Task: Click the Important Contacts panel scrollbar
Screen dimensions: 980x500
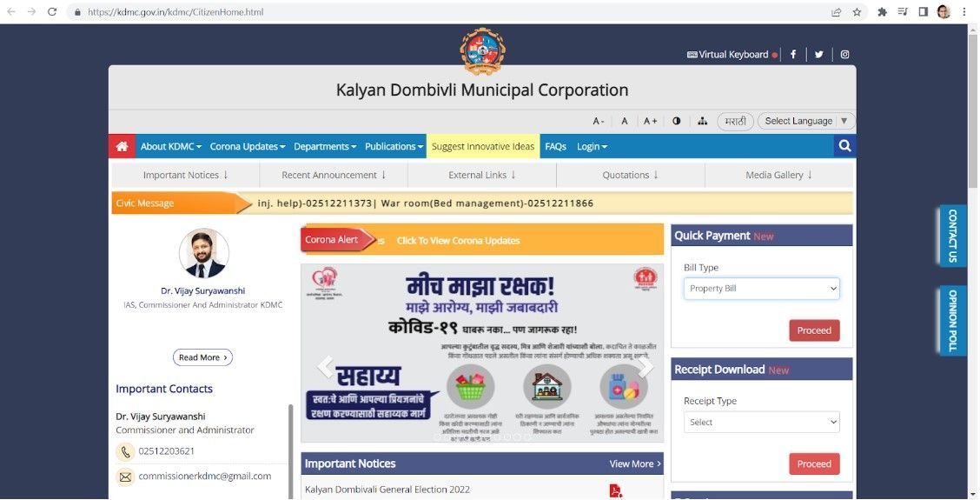Action: click(290, 450)
